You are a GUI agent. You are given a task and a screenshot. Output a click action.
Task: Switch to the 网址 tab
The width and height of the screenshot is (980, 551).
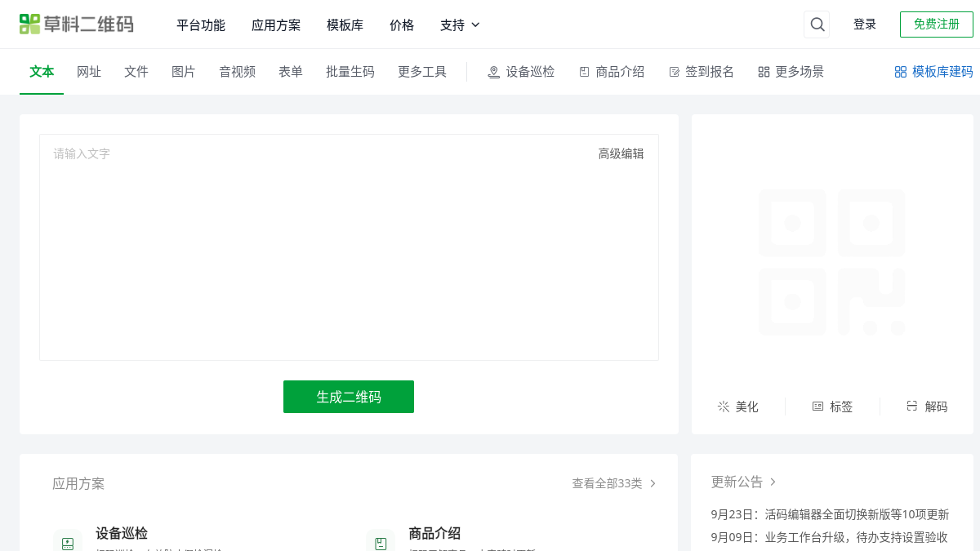(x=89, y=72)
